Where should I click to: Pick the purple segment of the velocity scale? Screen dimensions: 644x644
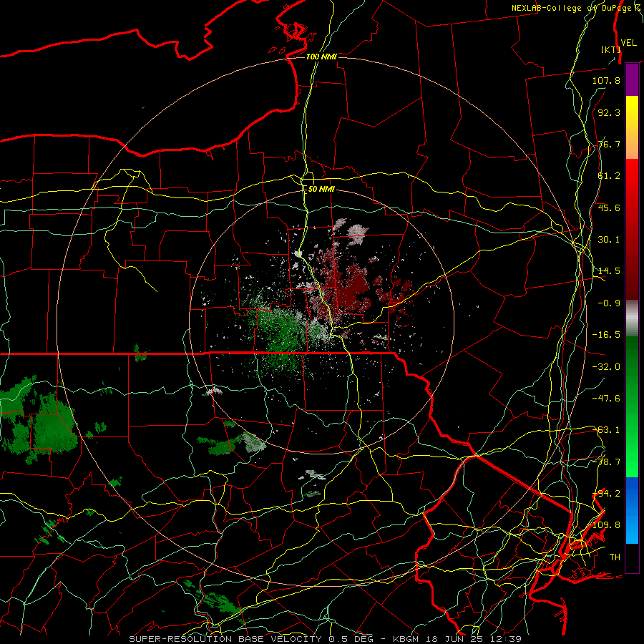[x=632, y=79]
